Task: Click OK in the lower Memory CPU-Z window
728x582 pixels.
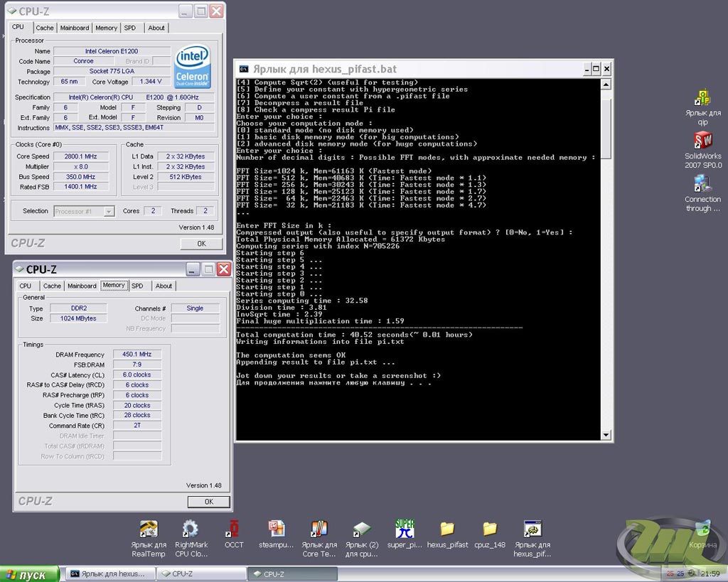Action: [209, 502]
